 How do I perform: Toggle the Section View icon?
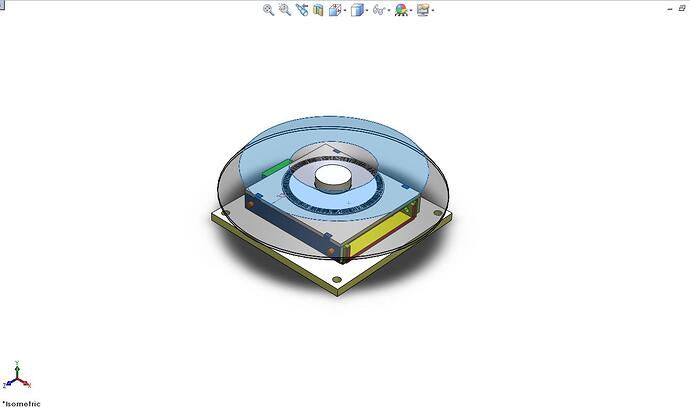point(318,10)
